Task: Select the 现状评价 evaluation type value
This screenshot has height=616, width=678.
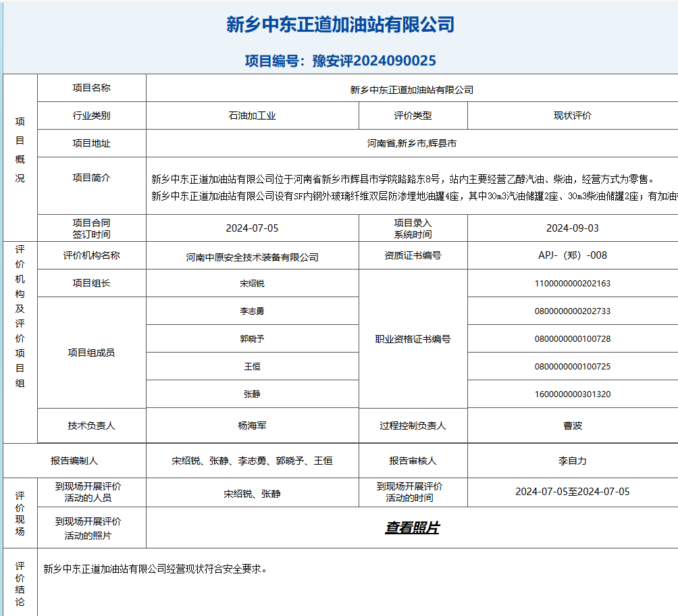Action: coord(573,116)
